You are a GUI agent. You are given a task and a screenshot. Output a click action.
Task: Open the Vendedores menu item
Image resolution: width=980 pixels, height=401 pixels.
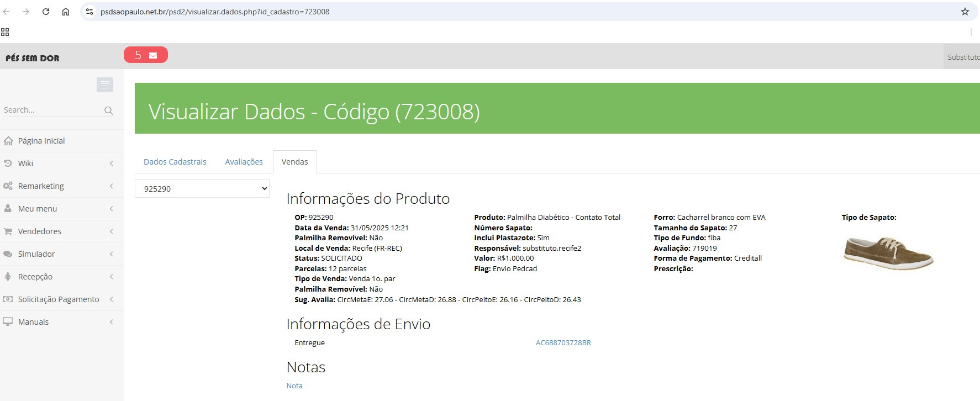coord(61,231)
